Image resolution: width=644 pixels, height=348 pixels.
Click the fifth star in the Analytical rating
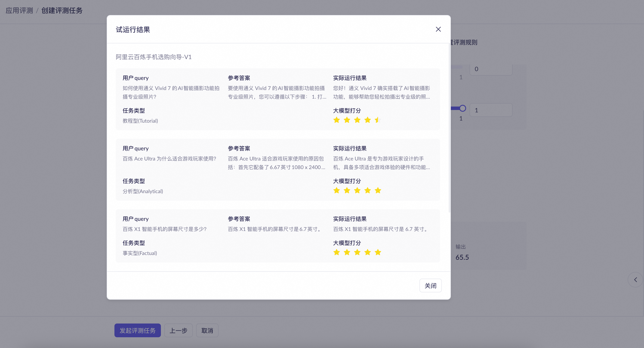(377, 191)
